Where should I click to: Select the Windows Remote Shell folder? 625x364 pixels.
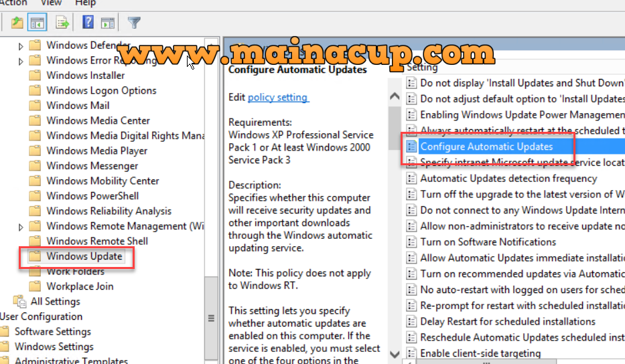click(x=97, y=241)
